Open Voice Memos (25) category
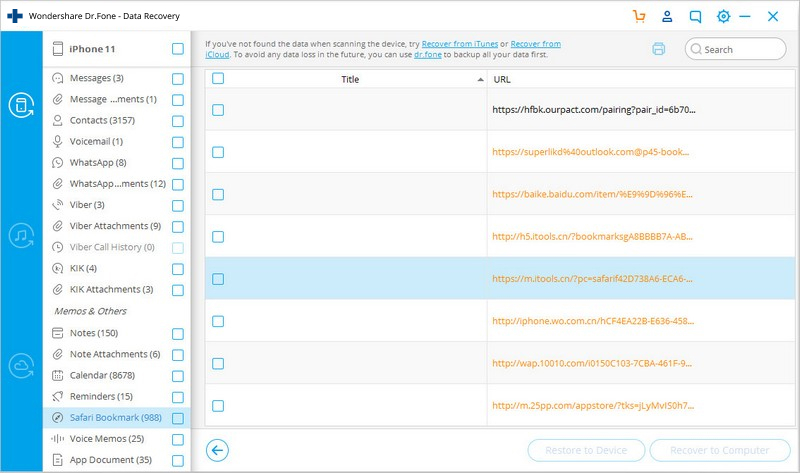This screenshot has height=473, width=800. pyautogui.click(x=107, y=439)
